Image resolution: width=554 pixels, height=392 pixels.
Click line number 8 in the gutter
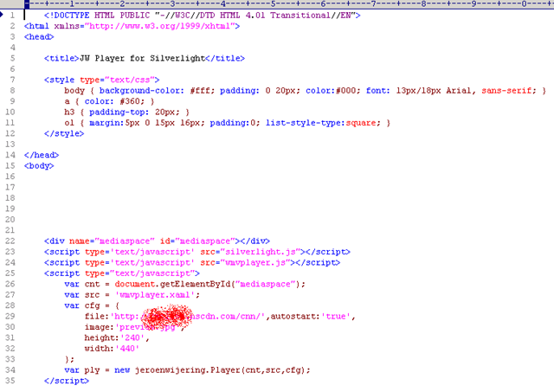coord(12,91)
